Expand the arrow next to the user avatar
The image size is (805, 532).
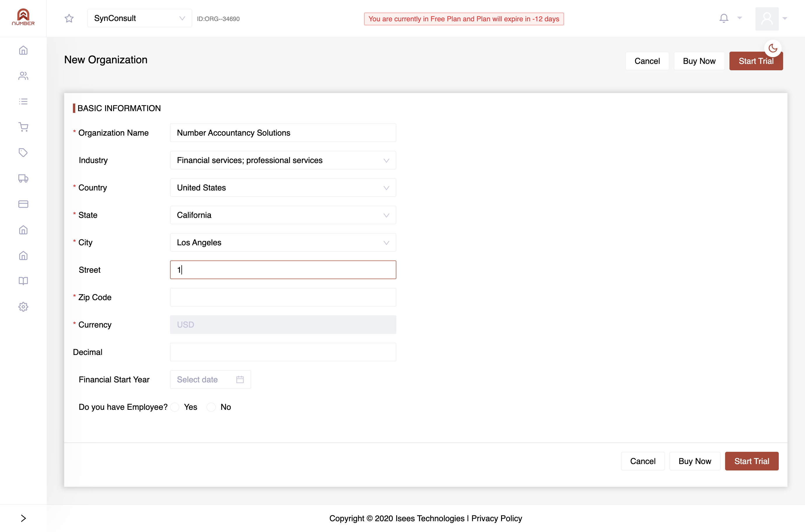pos(785,18)
